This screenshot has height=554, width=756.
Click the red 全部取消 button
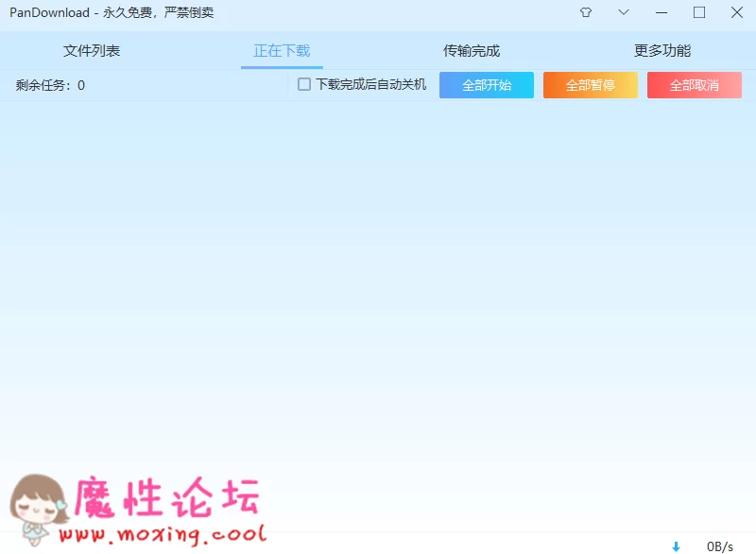coord(695,85)
